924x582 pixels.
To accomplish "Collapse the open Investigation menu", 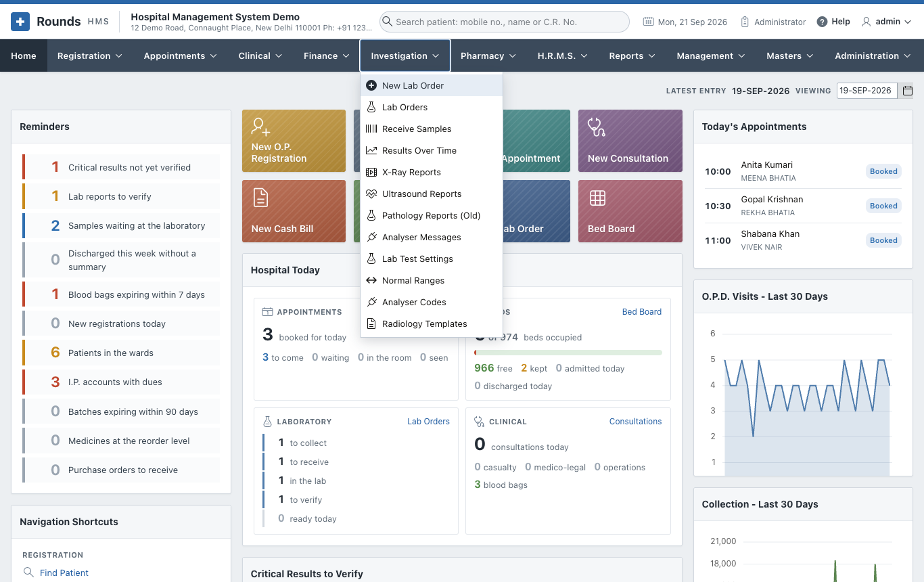I will coord(405,55).
